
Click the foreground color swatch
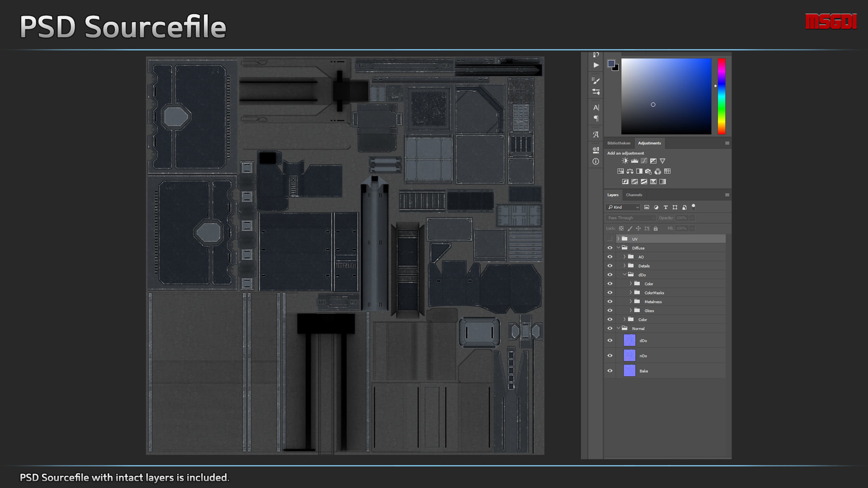(611, 64)
